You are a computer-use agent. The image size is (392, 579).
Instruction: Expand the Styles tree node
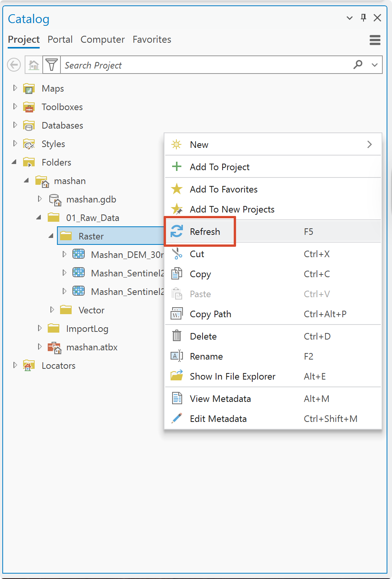pos(15,144)
